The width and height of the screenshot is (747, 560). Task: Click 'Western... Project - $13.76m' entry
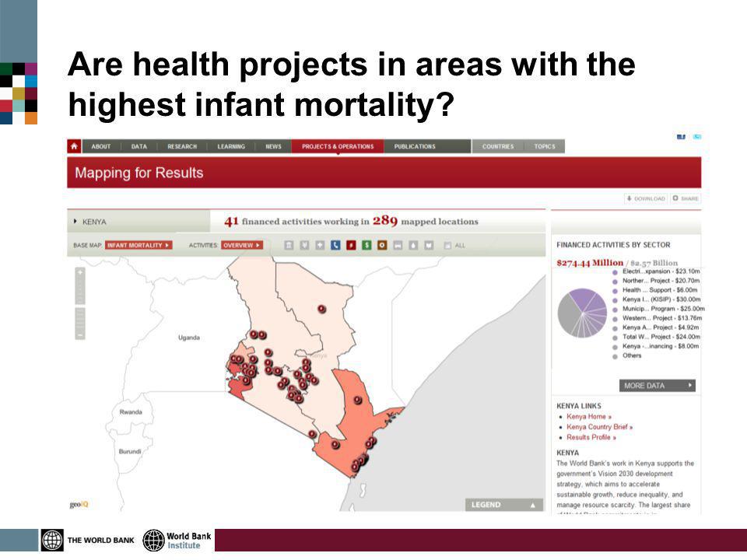pos(662,318)
